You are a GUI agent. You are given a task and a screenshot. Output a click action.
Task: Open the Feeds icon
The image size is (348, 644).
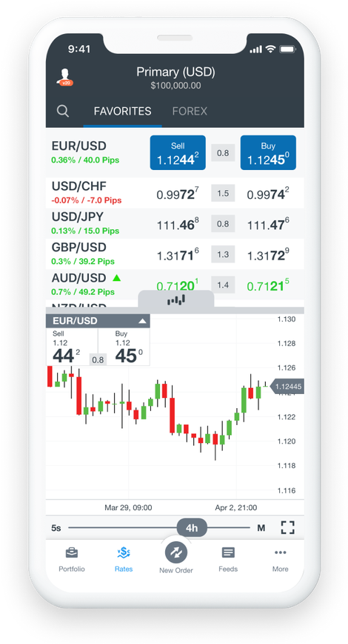228,552
